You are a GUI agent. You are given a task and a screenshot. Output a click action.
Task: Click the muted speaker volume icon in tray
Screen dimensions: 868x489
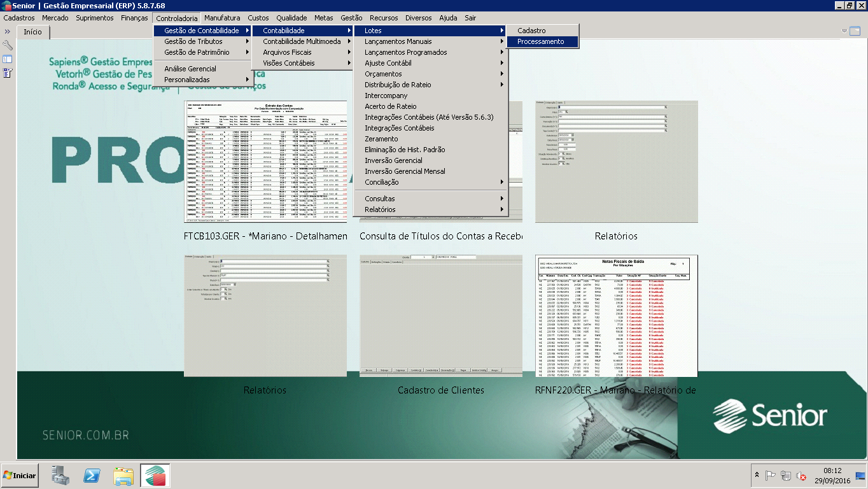[x=802, y=476]
